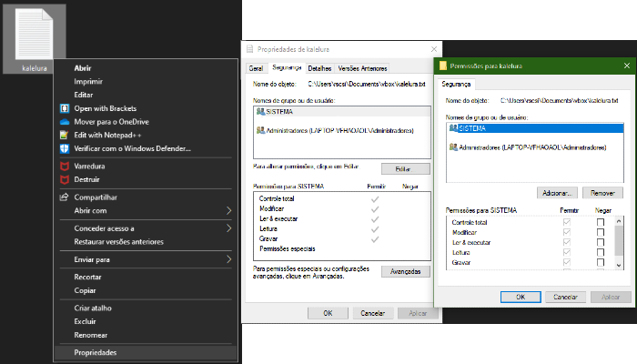Click the Avançadas button
Screen dimensions: 637x364
(x=405, y=272)
